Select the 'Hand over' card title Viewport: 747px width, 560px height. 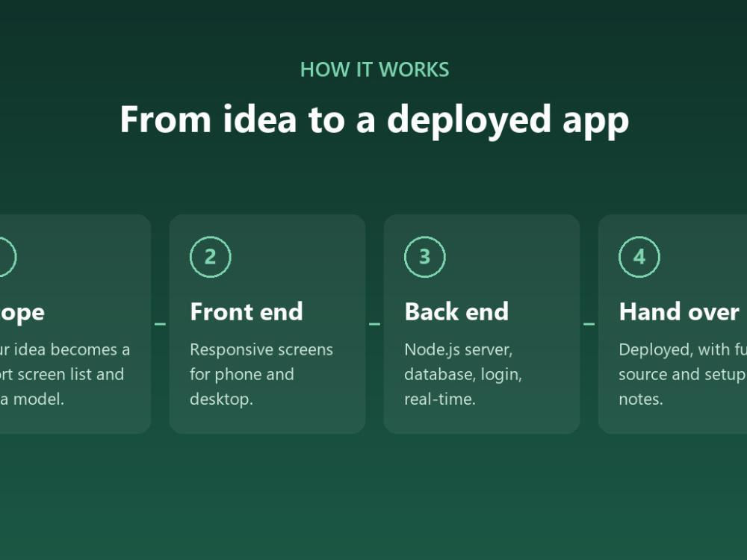[x=679, y=312]
